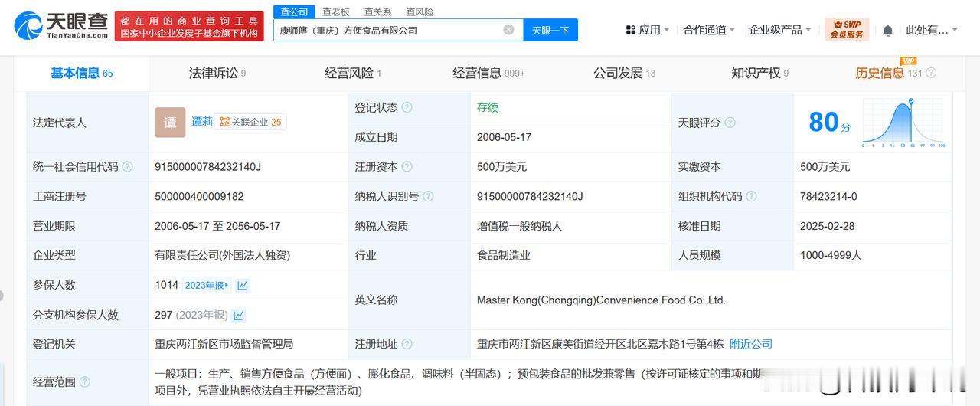Image resolution: width=980 pixels, height=406 pixels.
Task: Click the red 都在用的商业查询工具 banner
Action: pos(189,26)
